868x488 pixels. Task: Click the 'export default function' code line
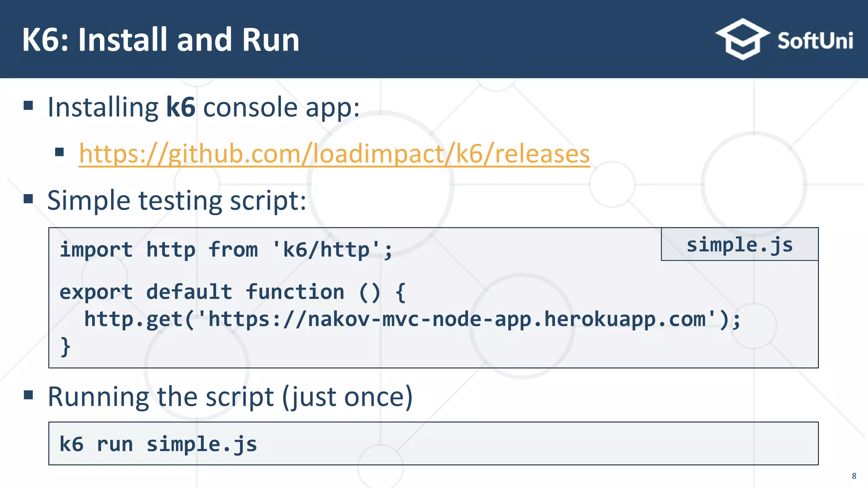tap(232, 292)
